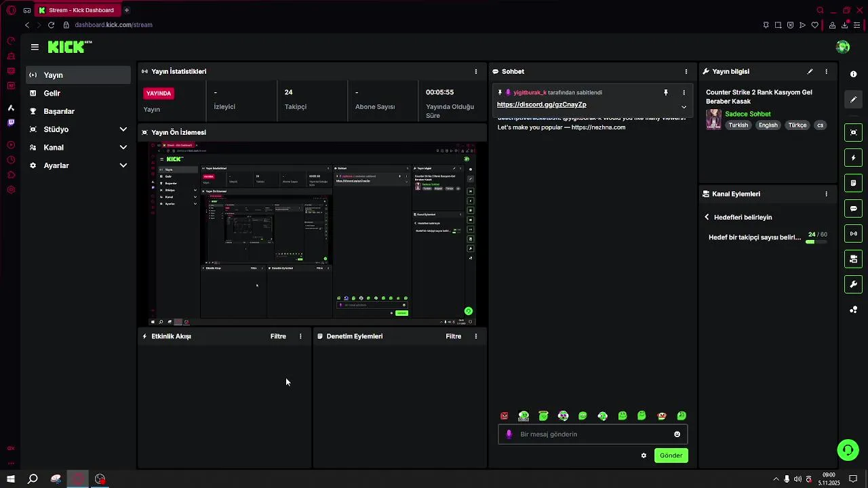The height and width of the screenshot is (488, 868).
Task: Click the YAYINDA live status badge
Action: [159, 93]
